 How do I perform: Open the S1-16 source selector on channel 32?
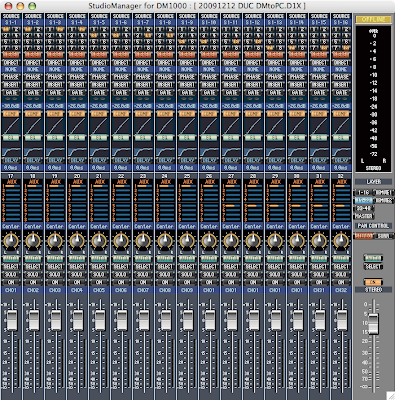click(341, 22)
